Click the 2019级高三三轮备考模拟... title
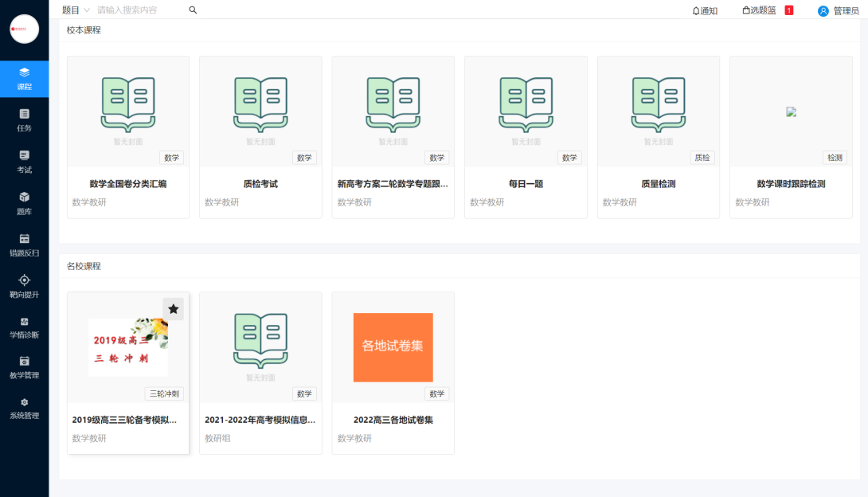868x497 pixels. pos(124,420)
